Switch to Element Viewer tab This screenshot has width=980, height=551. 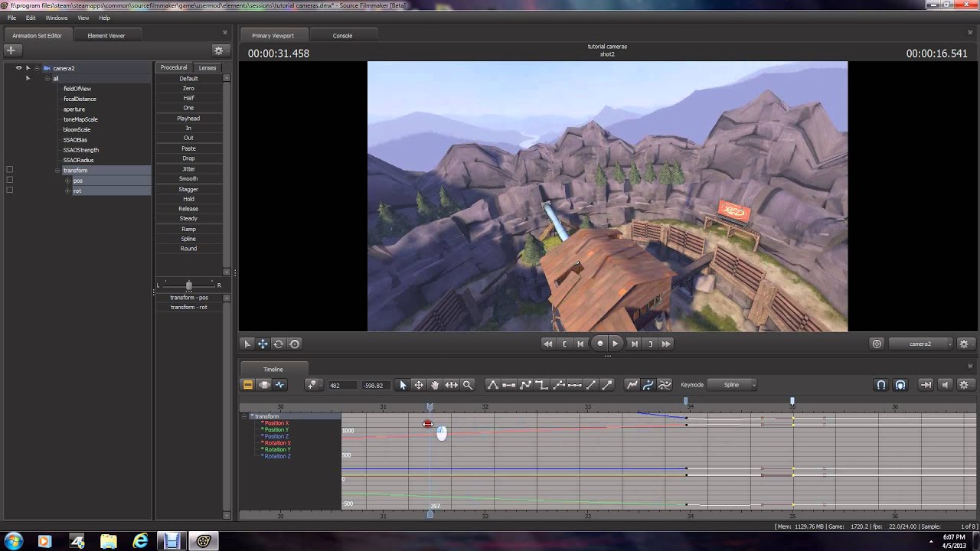[106, 35]
